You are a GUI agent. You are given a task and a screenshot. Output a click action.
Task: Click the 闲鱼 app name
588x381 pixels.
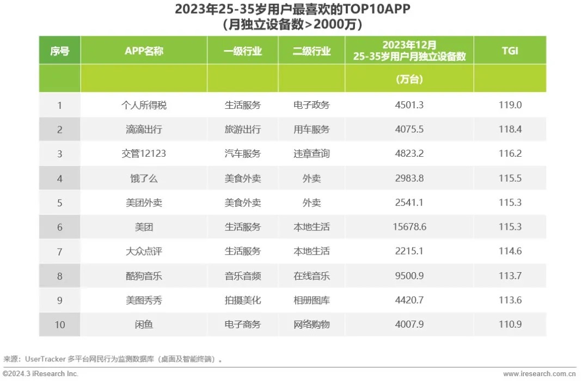pos(144,324)
